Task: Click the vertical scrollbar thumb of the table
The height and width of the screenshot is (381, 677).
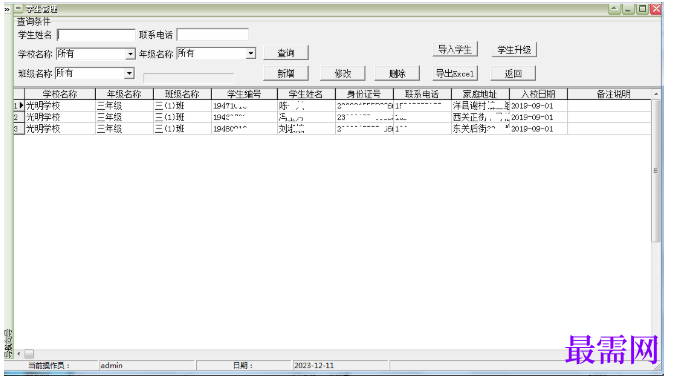Action: click(656, 171)
